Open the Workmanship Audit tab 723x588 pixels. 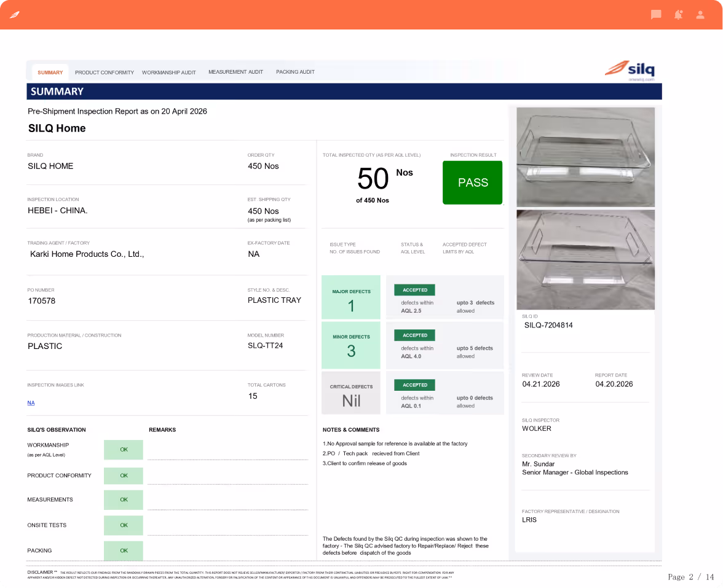point(168,73)
